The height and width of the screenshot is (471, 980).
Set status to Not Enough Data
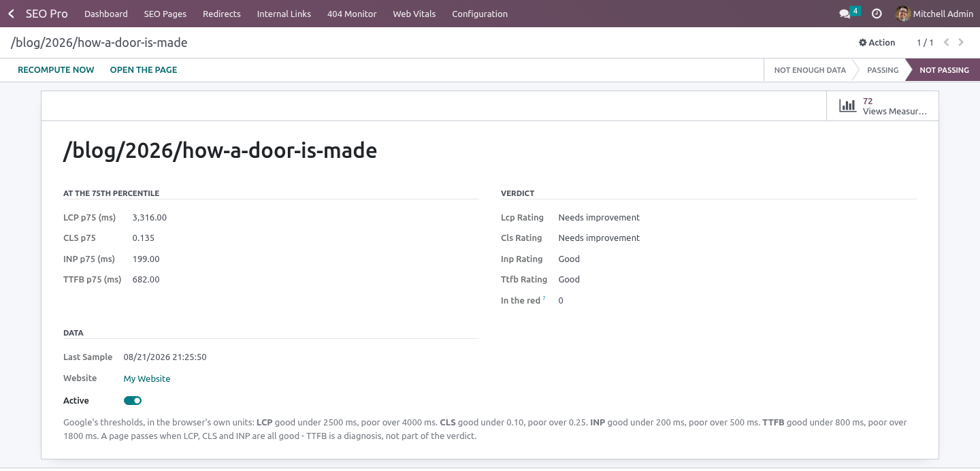pos(810,69)
